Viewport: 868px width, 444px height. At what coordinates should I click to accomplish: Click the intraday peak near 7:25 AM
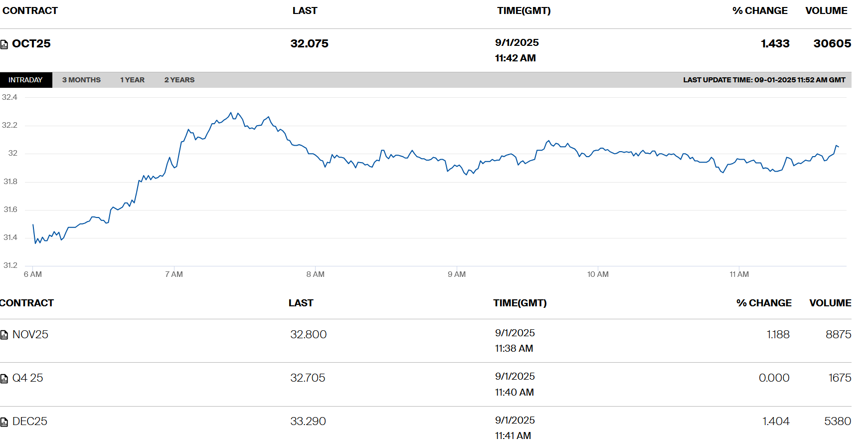231,113
